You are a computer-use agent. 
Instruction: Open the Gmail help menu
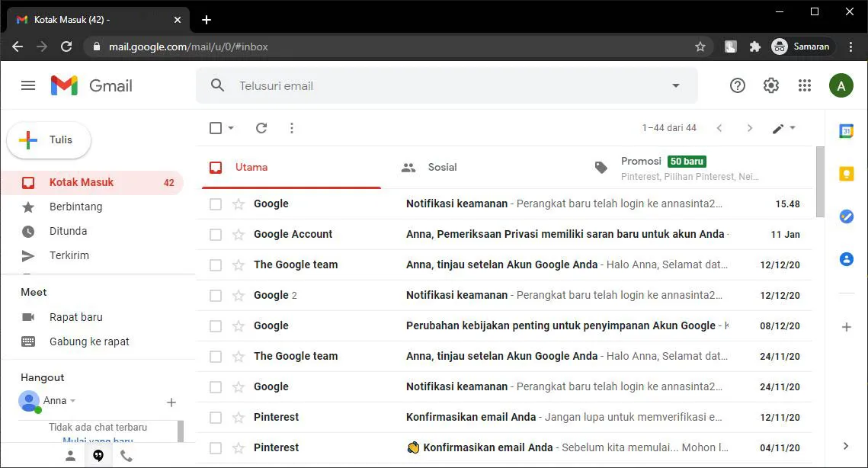point(737,85)
